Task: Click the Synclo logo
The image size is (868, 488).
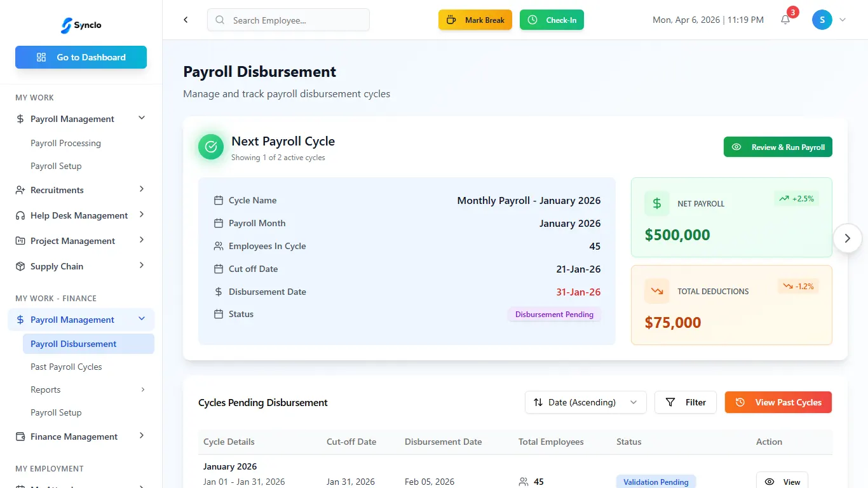Action: coord(81,25)
